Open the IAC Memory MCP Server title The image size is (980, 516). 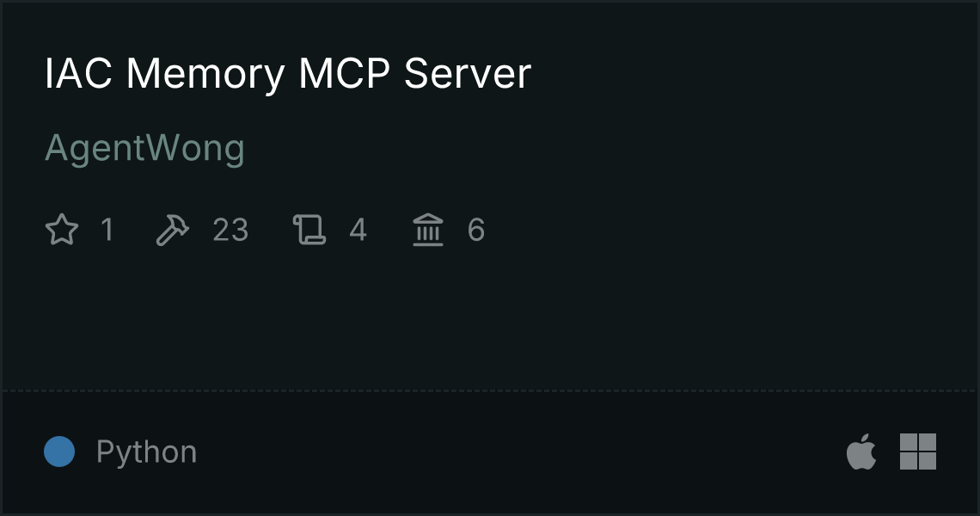(288, 75)
